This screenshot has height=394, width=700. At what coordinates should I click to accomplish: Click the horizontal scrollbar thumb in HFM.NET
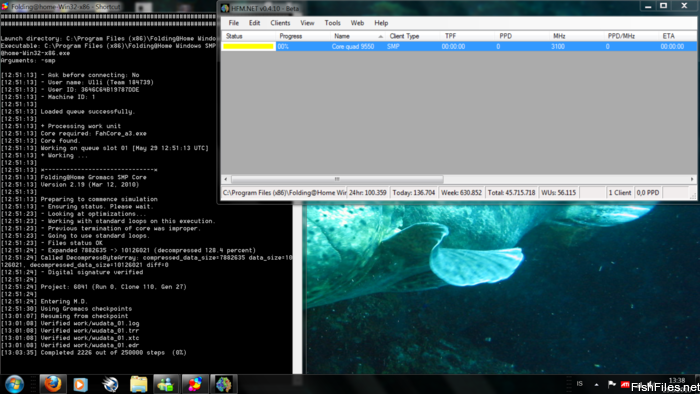coord(337,179)
